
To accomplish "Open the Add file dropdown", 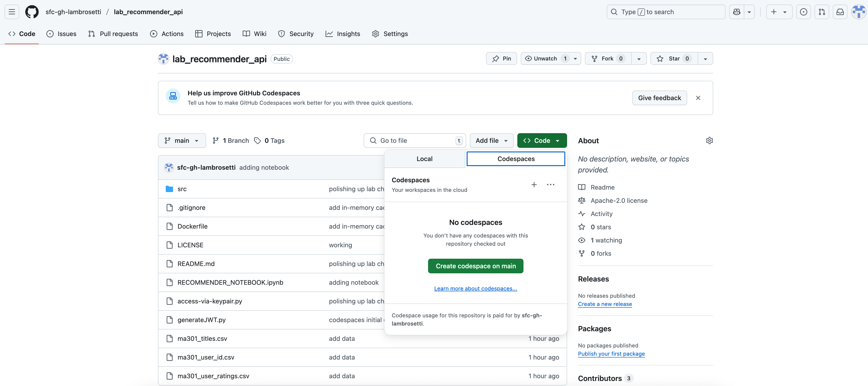I will [492, 141].
